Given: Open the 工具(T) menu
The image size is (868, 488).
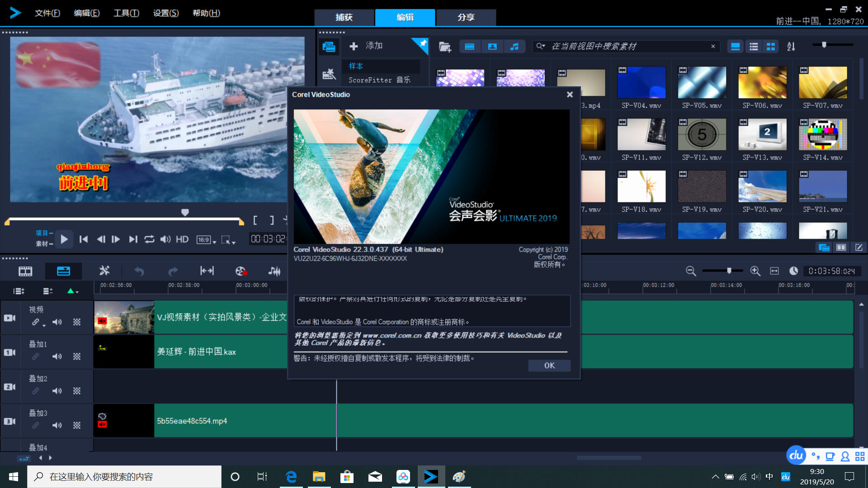Looking at the screenshot, I should (x=126, y=13).
